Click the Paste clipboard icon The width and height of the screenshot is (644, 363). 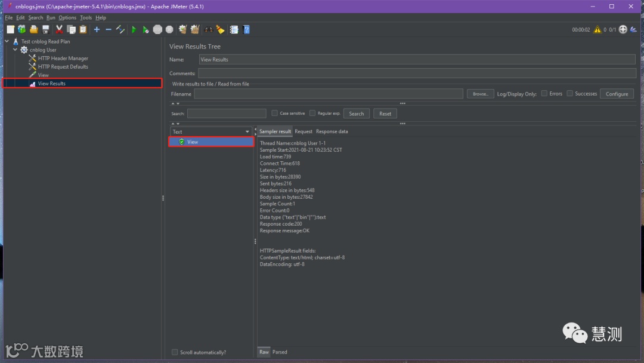click(83, 30)
